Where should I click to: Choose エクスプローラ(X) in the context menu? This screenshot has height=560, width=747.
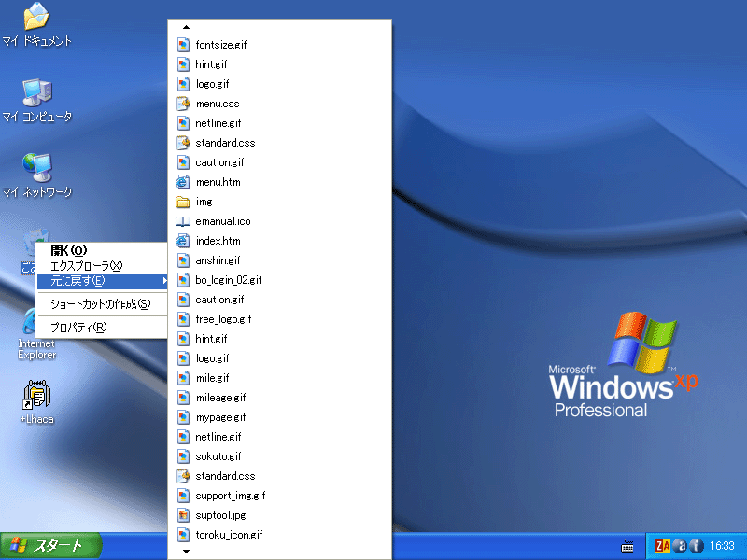pos(102,266)
